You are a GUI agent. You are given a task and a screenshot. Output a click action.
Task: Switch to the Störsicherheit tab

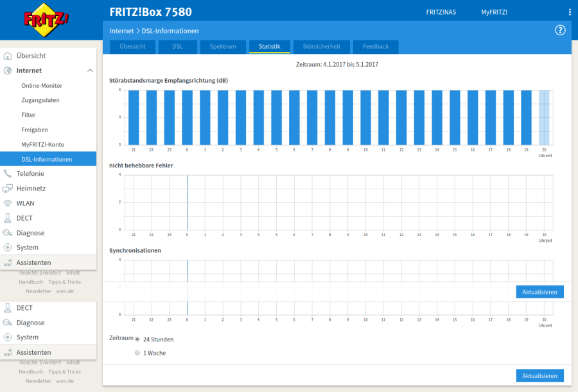click(x=321, y=47)
